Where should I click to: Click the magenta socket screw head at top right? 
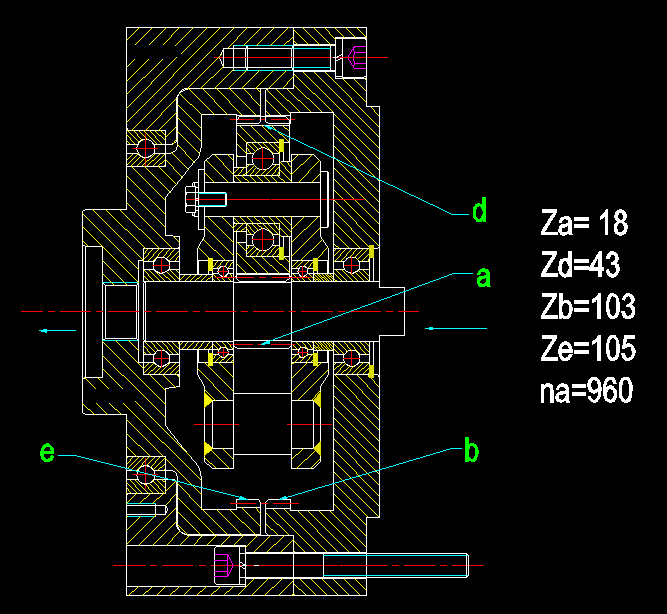(x=356, y=57)
